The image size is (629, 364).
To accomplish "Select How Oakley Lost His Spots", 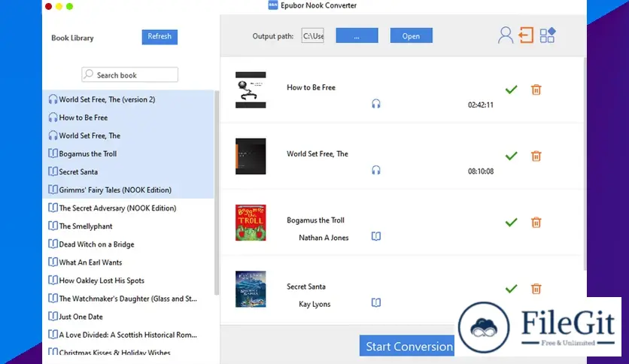I will (x=128, y=281).
